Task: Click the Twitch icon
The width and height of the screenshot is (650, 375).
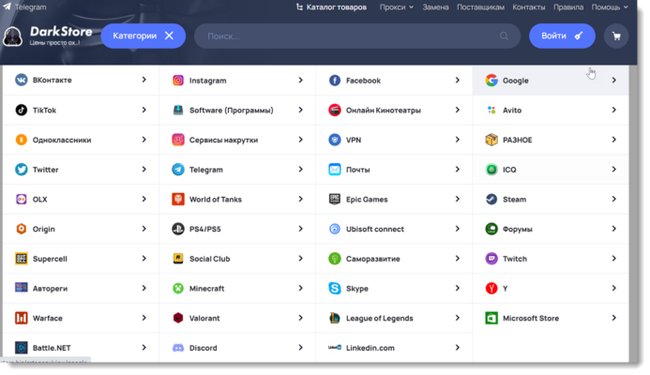Action: coord(491,258)
